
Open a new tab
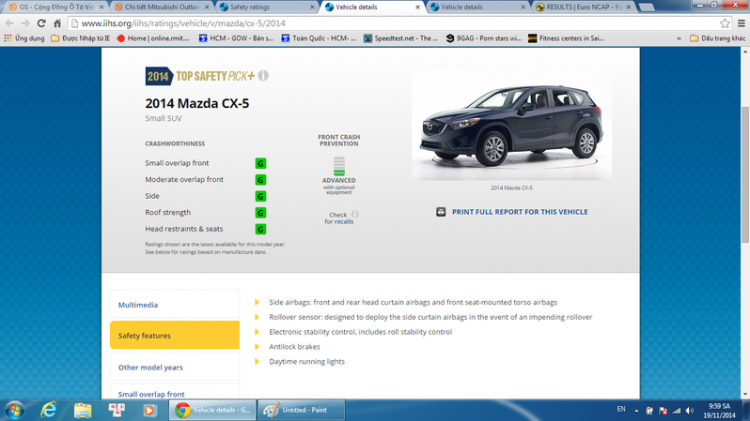pos(647,7)
